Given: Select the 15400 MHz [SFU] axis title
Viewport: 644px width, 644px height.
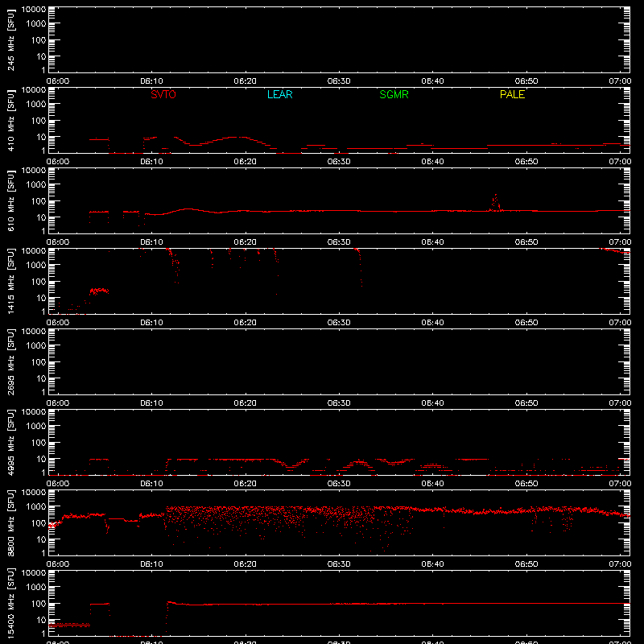Looking at the screenshot, I should (10, 604).
